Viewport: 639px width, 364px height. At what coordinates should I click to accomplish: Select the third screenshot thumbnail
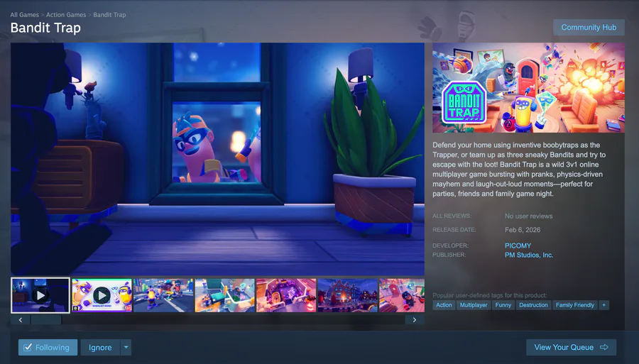(163, 295)
